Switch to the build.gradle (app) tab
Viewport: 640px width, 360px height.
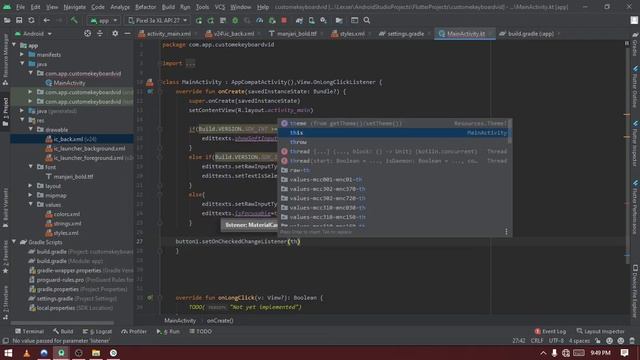tap(527, 34)
